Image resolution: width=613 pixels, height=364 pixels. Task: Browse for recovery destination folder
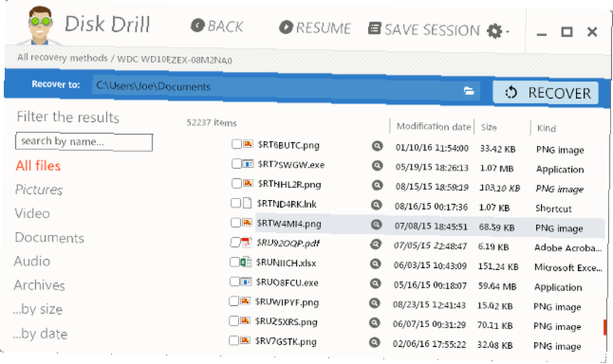tap(468, 91)
